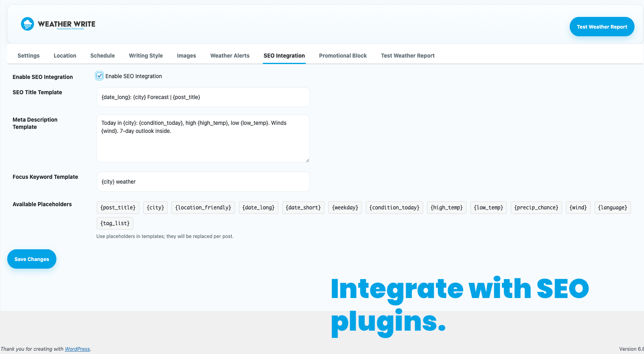Viewport: 644px width, 354px height.
Task: Click the {wind} placeholder chip
Action: 578,207
